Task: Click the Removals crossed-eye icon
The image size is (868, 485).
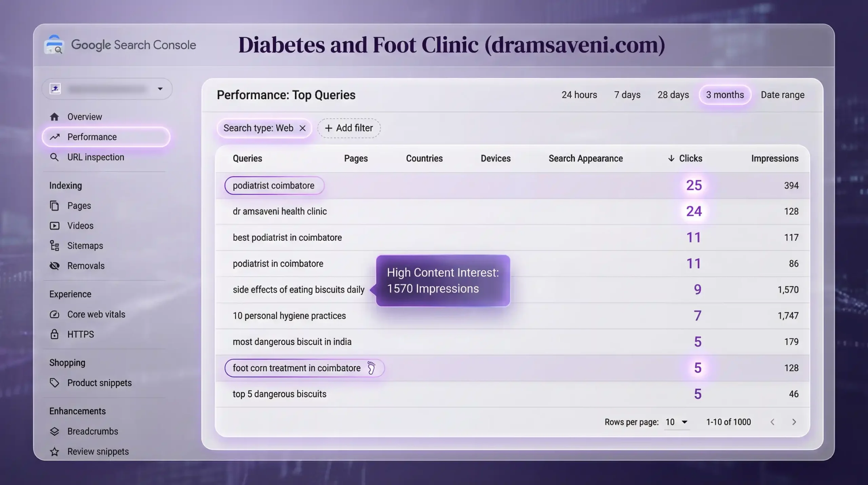Action: [54, 266]
